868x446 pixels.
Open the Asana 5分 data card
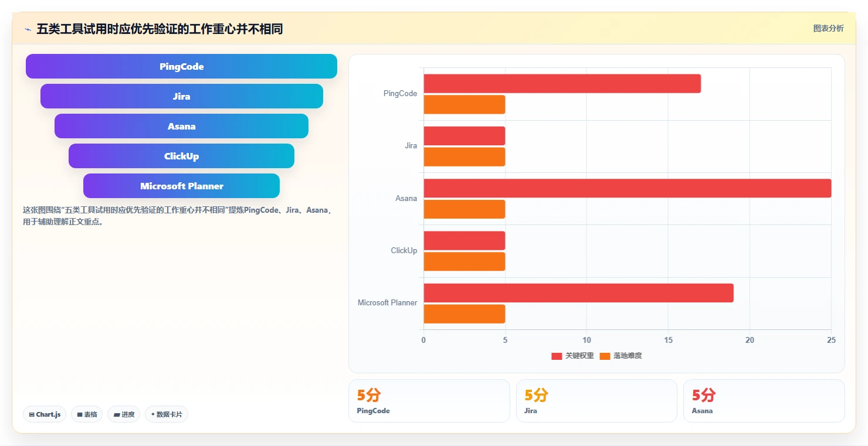pyautogui.click(x=764, y=401)
